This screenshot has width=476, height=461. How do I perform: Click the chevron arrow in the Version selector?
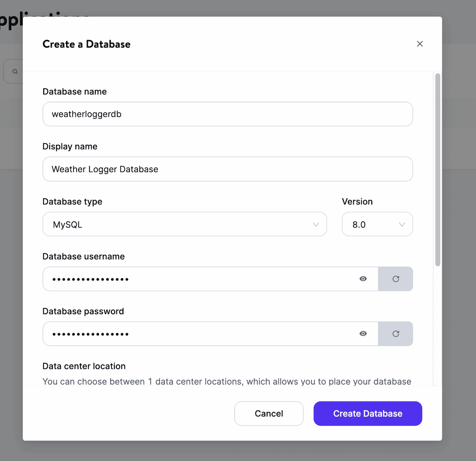click(x=402, y=224)
